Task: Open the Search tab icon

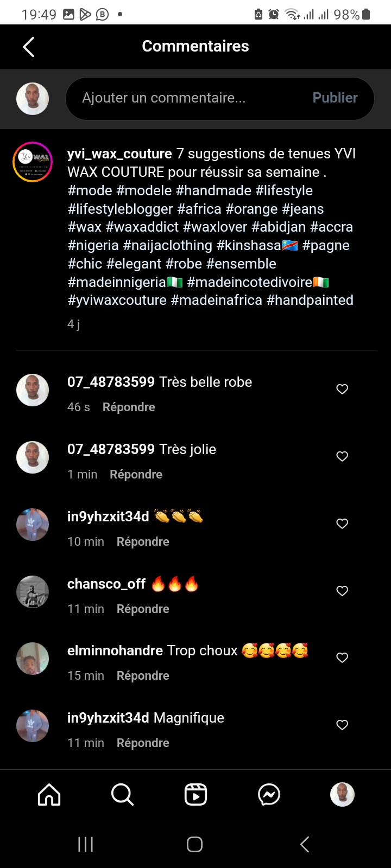Action: tap(122, 795)
